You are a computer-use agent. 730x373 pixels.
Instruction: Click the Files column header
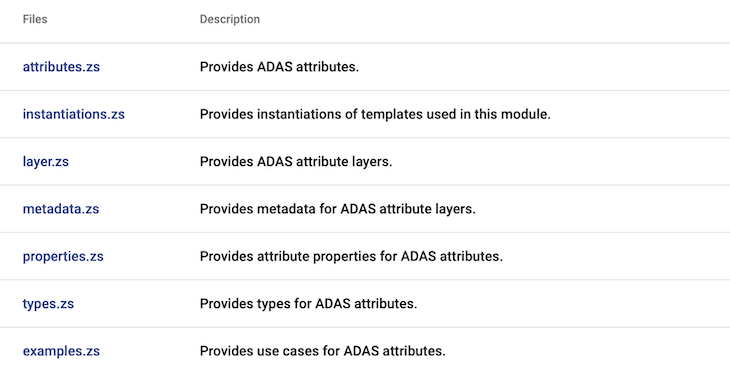click(35, 19)
